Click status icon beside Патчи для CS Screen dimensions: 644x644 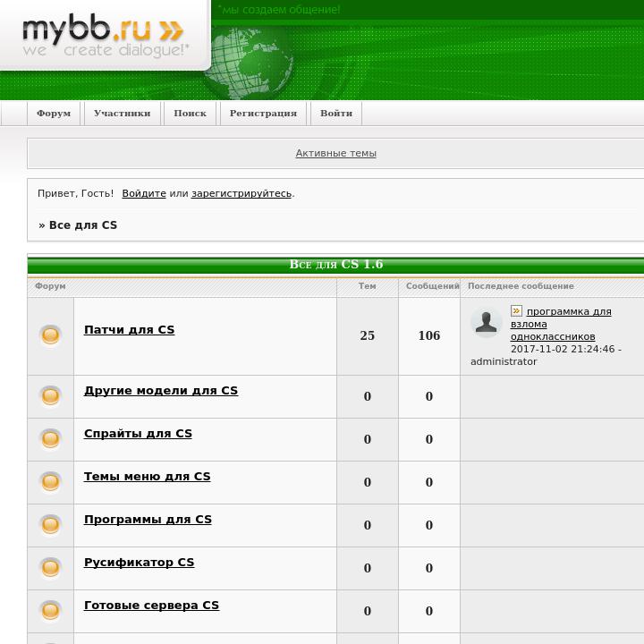pyautogui.click(x=50, y=335)
